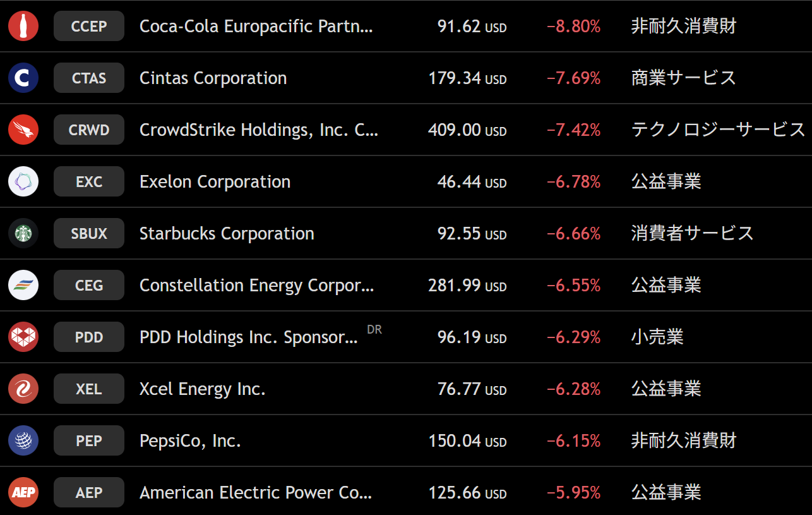This screenshot has width=812, height=515.
Task: Open the Cintas Corporation company name link
Action: click(213, 78)
